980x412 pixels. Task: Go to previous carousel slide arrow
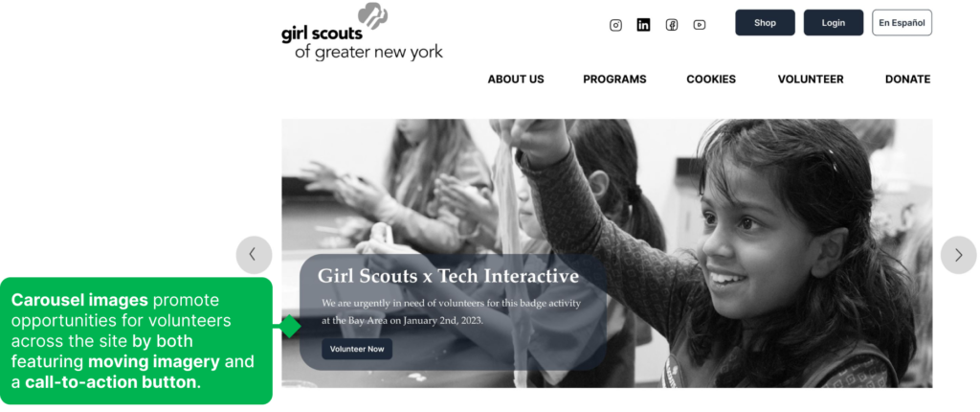click(254, 255)
